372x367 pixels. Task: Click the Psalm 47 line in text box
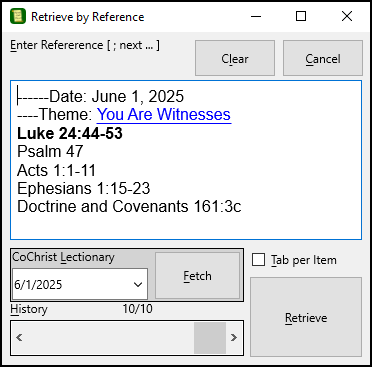point(50,152)
